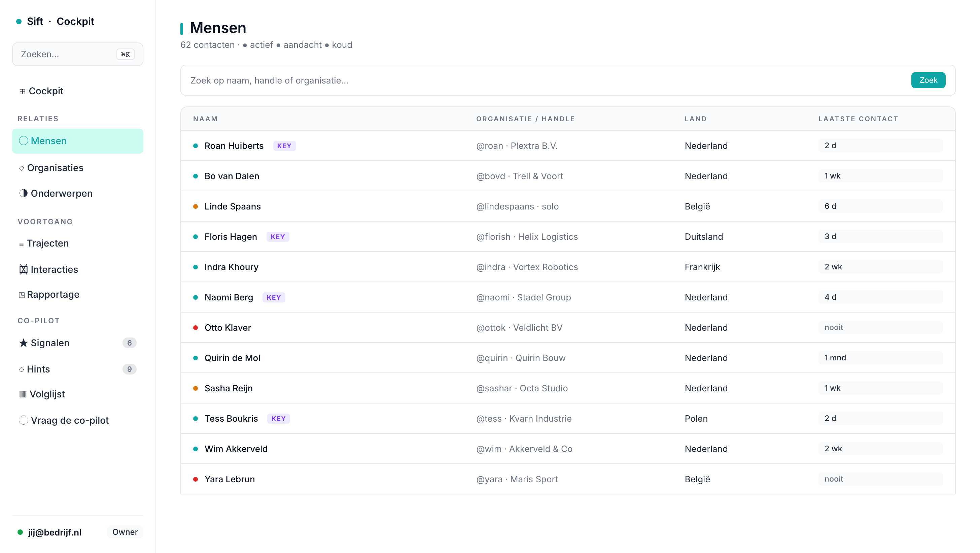Click the Hints small circle icon
Screen dimensions: 980x553
point(21,369)
